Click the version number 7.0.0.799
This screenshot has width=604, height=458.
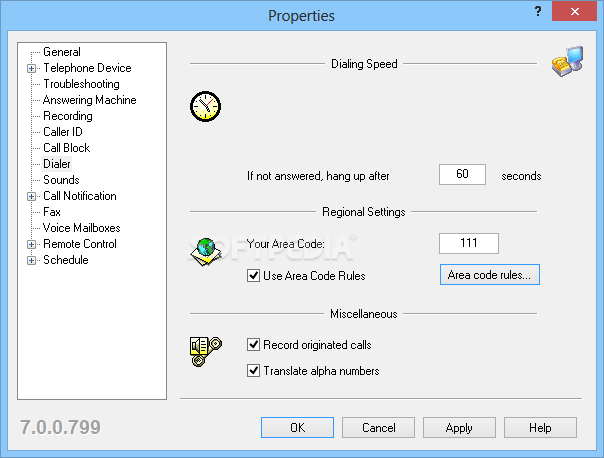click(x=60, y=427)
